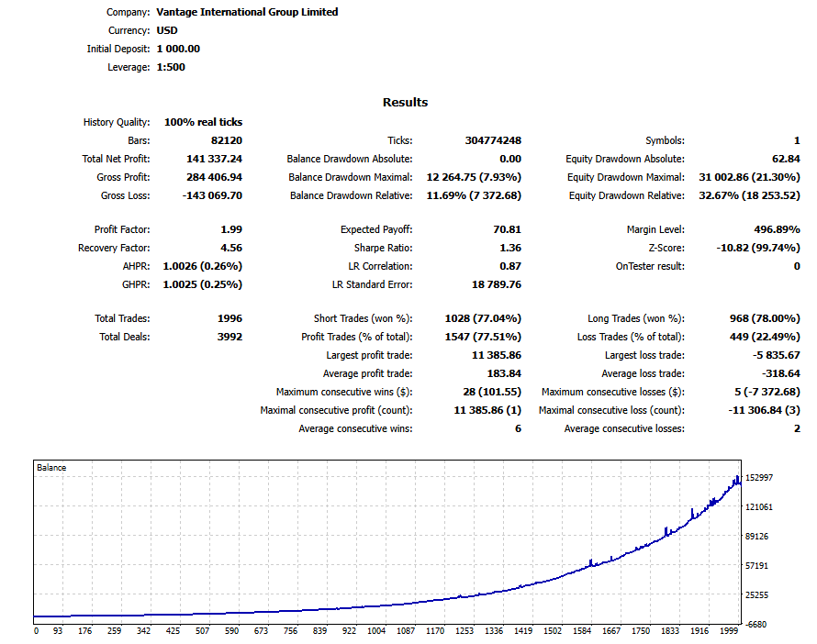Image resolution: width=817 pixels, height=644 pixels.
Task: Click the Largest profit trade value 11 385.86
Action: click(496, 355)
